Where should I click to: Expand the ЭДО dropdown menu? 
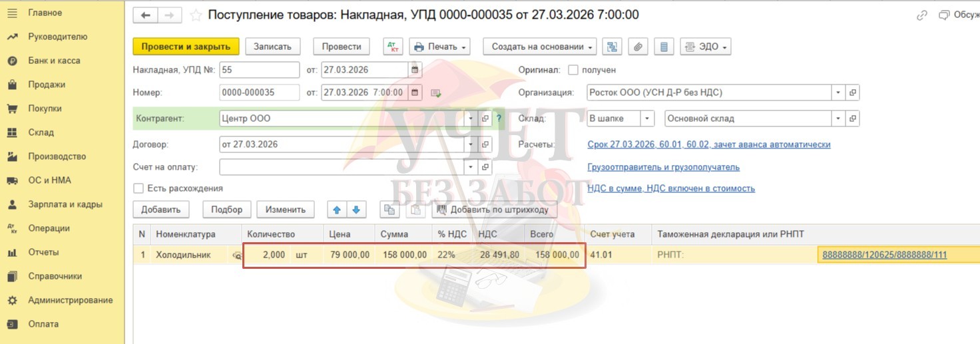click(x=706, y=47)
